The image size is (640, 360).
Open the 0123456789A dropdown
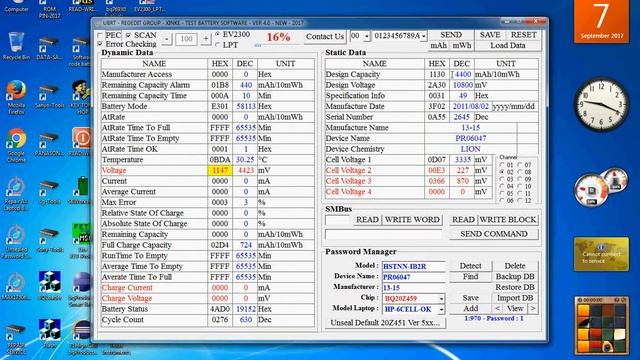pyautogui.click(x=424, y=36)
